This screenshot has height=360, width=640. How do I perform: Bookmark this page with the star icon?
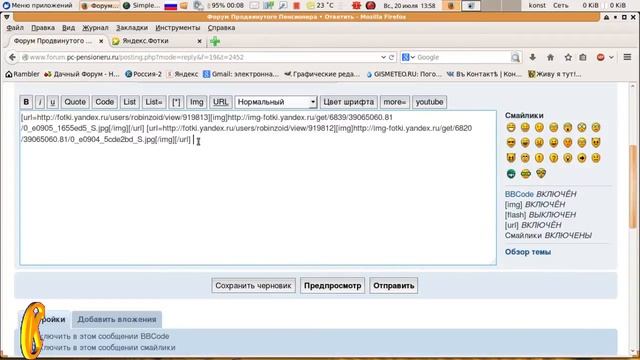coord(568,57)
